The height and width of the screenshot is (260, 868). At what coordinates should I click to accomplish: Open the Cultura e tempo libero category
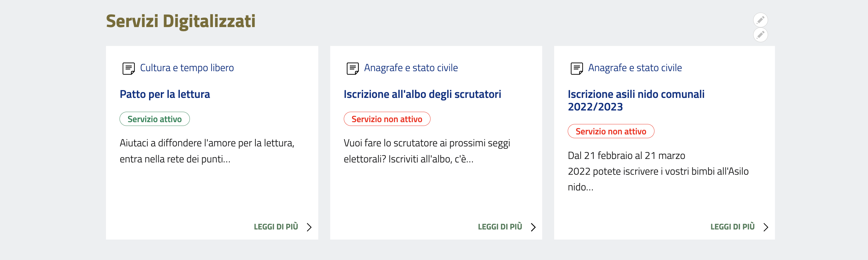click(x=187, y=68)
